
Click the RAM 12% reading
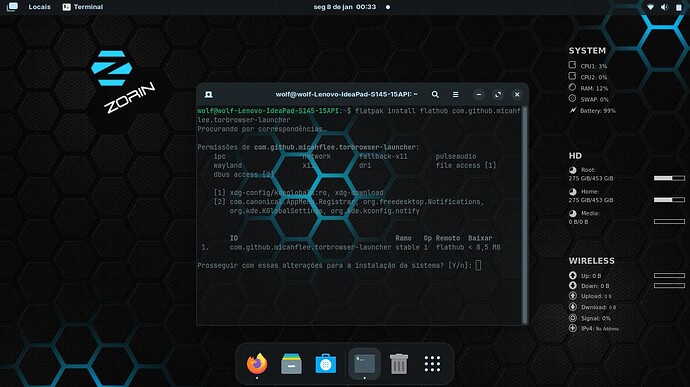[x=594, y=88]
